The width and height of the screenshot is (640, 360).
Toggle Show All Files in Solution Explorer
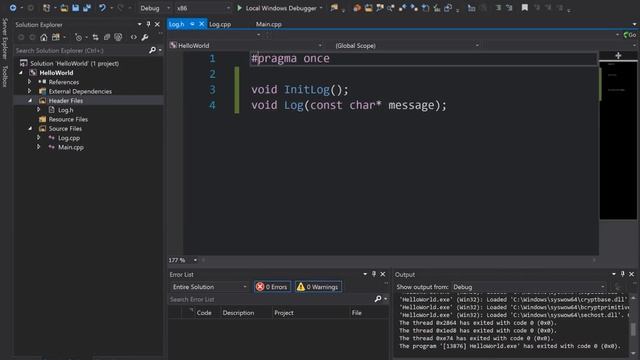pyautogui.click(x=118, y=38)
